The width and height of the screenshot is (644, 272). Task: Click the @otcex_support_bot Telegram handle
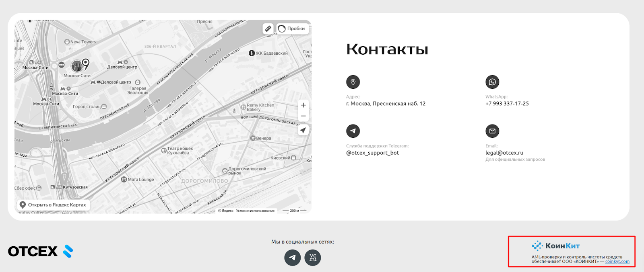372,153
